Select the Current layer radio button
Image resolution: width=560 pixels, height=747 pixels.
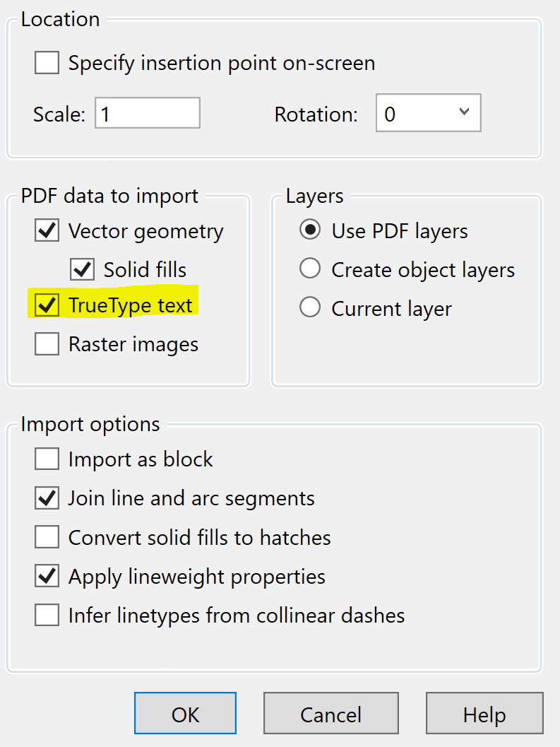(310, 308)
